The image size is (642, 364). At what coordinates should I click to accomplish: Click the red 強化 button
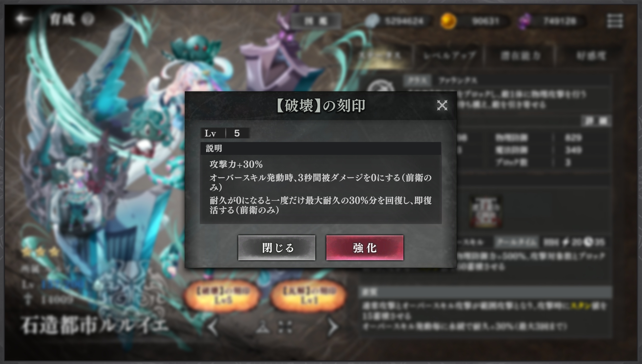[x=365, y=248]
